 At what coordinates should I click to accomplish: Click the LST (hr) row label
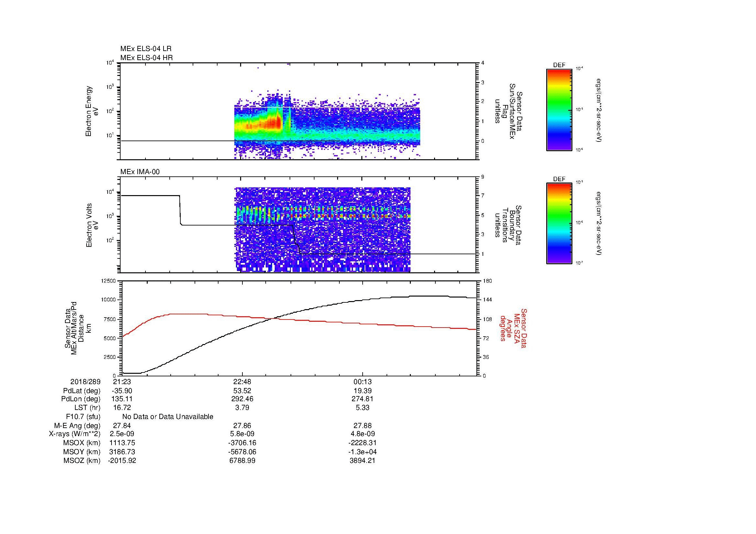tap(87, 408)
